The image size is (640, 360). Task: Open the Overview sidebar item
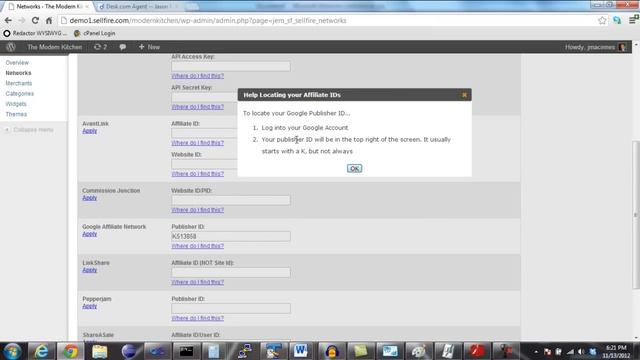[17, 62]
